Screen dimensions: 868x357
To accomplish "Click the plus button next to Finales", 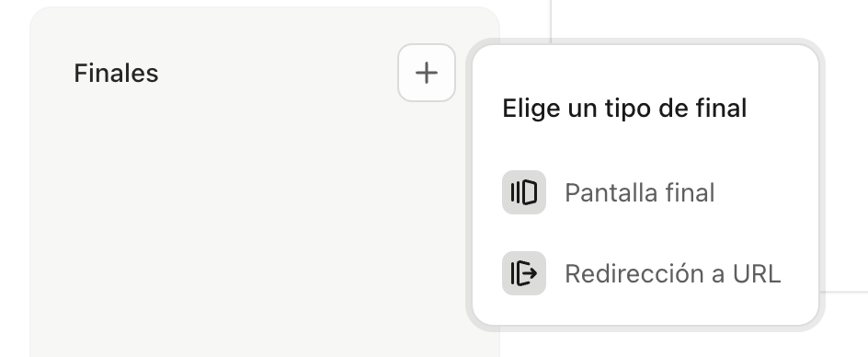I will (x=427, y=73).
